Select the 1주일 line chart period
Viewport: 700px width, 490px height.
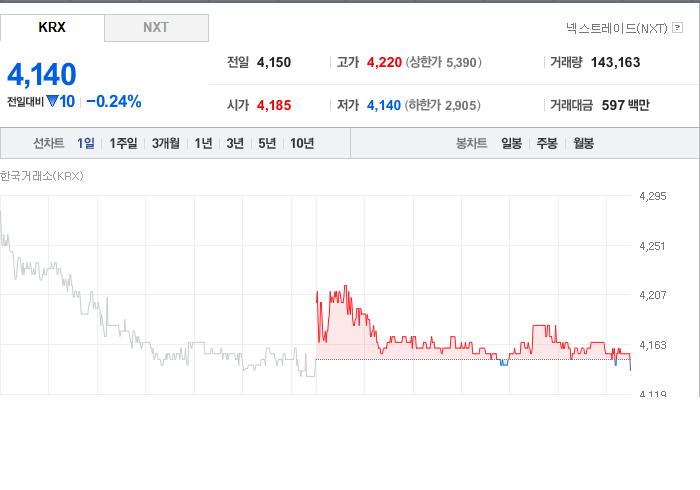[x=123, y=143]
